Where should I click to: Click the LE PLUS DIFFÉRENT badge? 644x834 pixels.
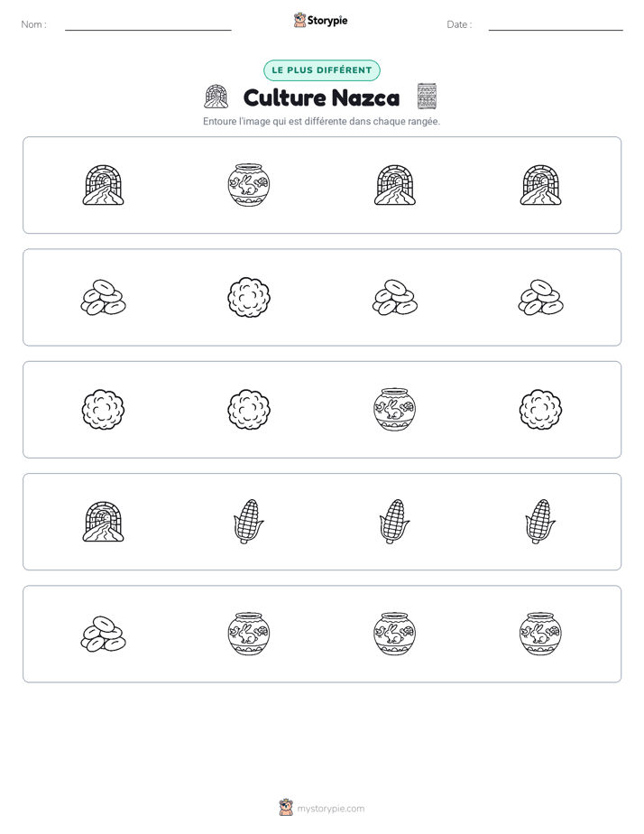[322, 70]
